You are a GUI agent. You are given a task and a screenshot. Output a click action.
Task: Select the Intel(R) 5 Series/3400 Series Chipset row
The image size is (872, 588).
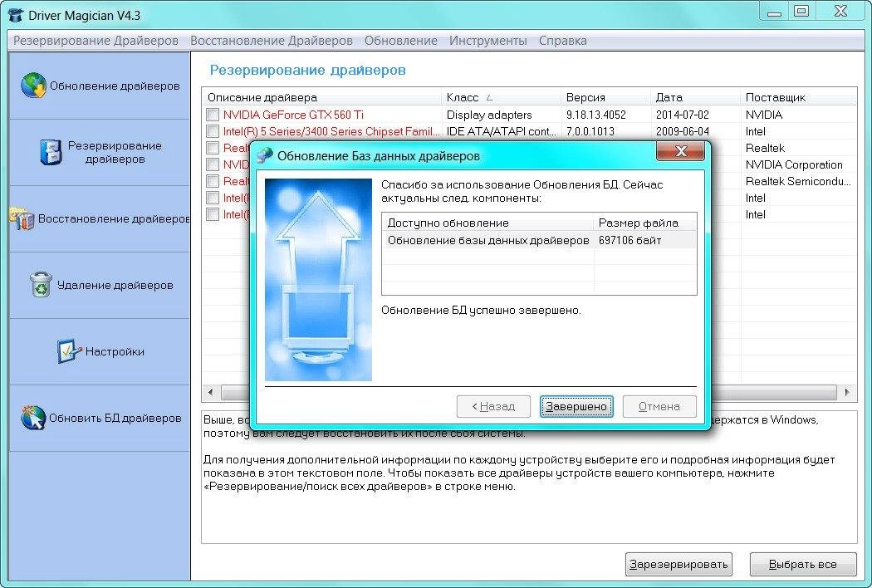click(531, 131)
